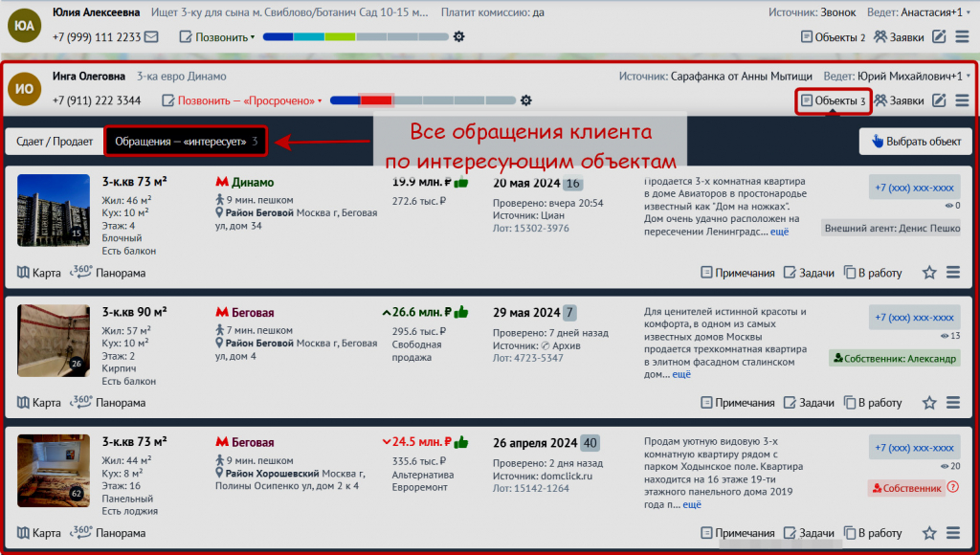The width and height of the screenshot is (980, 555).
Task: Expand Ведет: Анастасия+1 dropdown
Action: (919, 12)
